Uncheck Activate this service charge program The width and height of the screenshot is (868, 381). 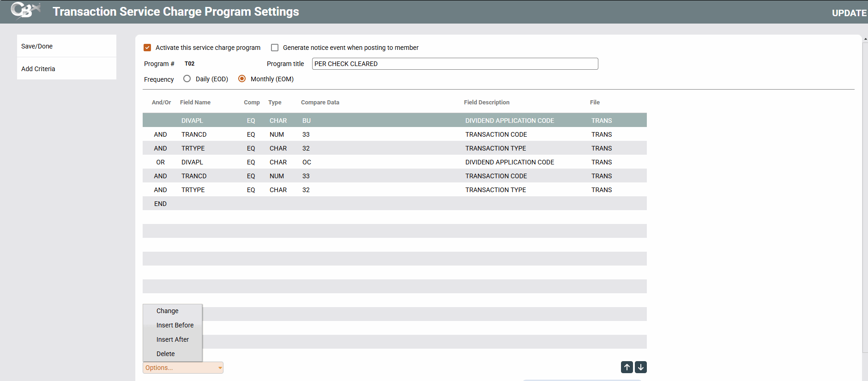(x=147, y=48)
